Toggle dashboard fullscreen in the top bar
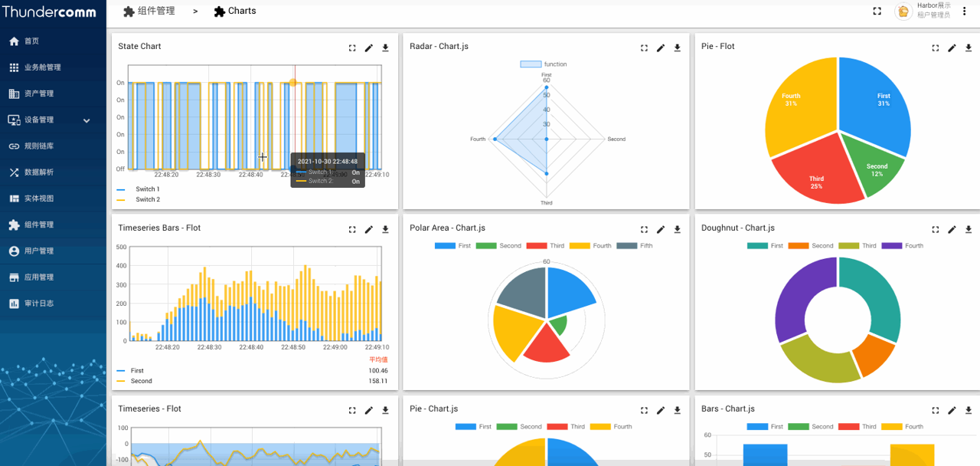The width and height of the screenshot is (980, 466). click(x=877, y=11)
